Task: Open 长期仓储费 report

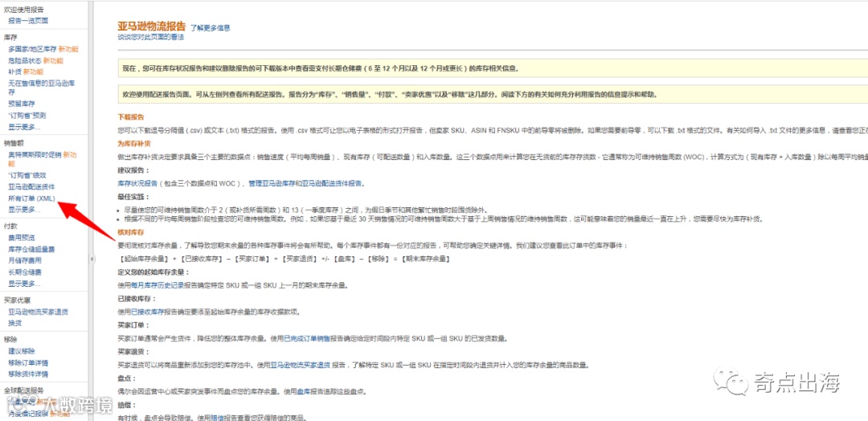Action: pyautogui.click(x=25, y=272)
